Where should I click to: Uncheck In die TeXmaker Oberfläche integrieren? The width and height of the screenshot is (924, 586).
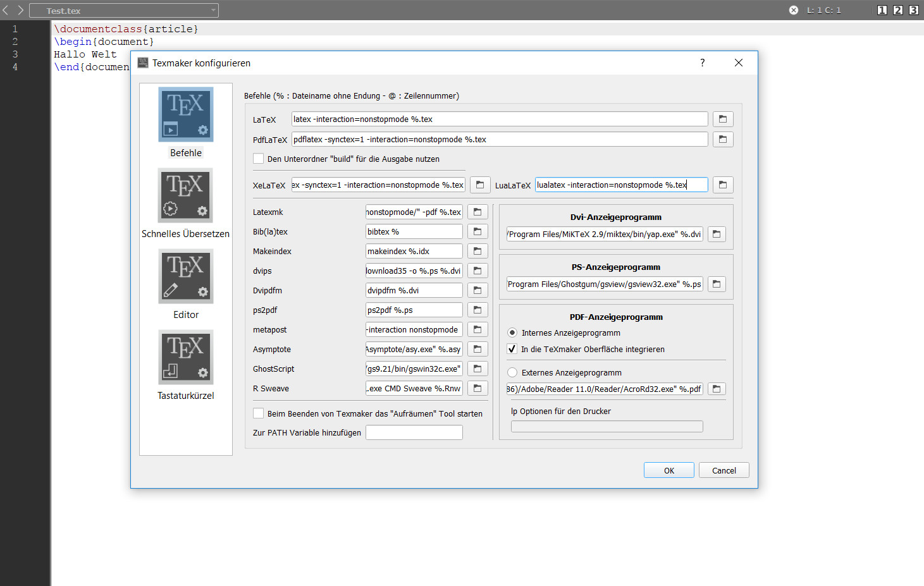pyautogui.click(x=512, y=349)
